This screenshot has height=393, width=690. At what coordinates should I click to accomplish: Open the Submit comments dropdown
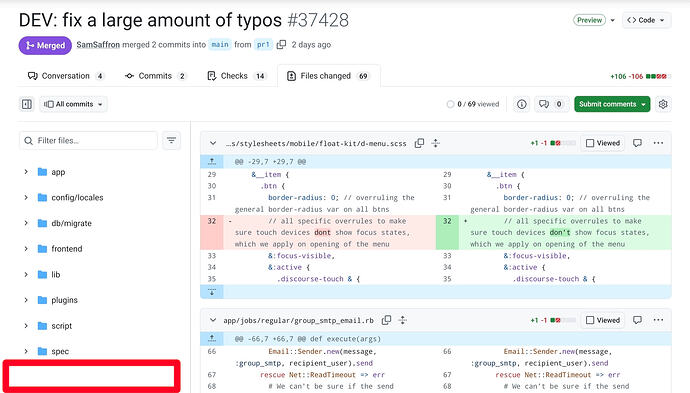coord(612,104)
